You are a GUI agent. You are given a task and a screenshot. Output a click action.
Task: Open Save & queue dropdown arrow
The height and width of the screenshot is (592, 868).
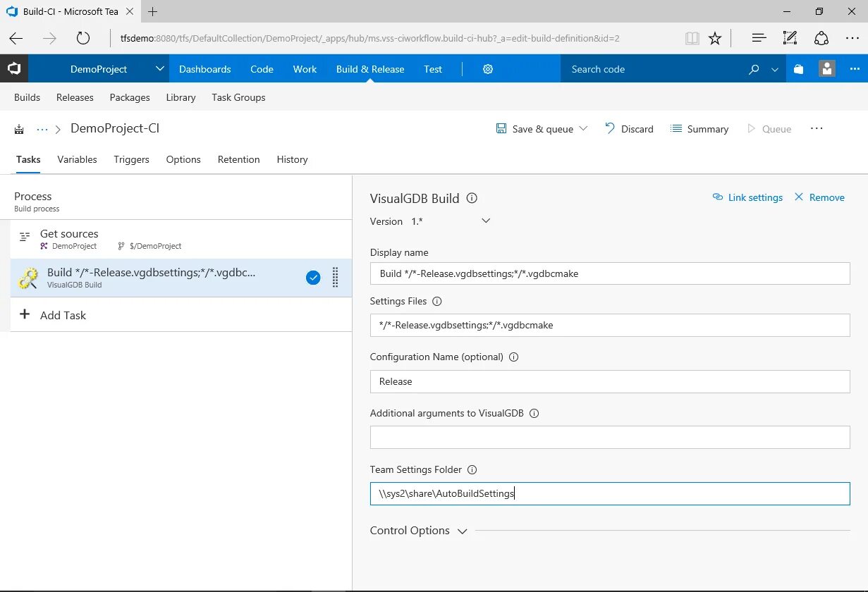pos(583,129)
